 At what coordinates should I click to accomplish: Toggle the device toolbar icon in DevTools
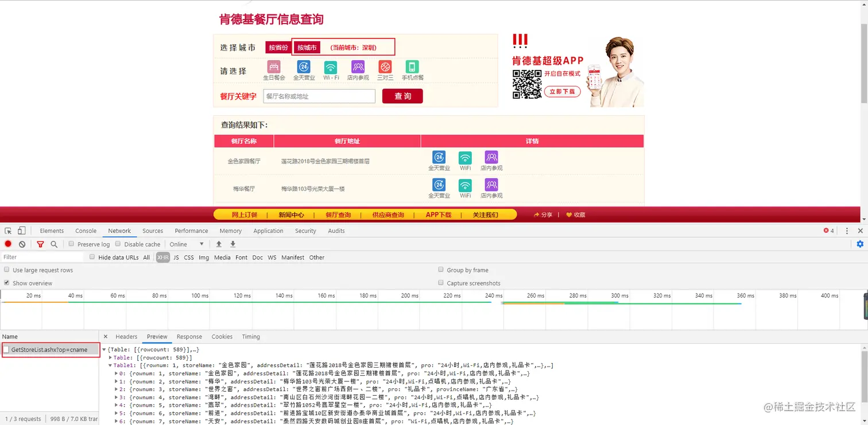point(21,231)
